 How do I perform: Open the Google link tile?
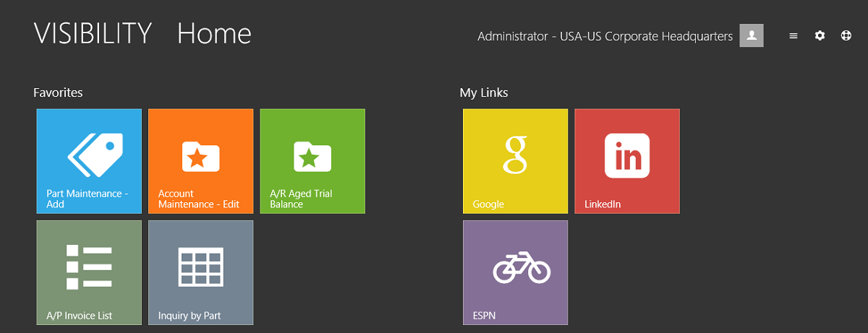click(x=515, y=161)
